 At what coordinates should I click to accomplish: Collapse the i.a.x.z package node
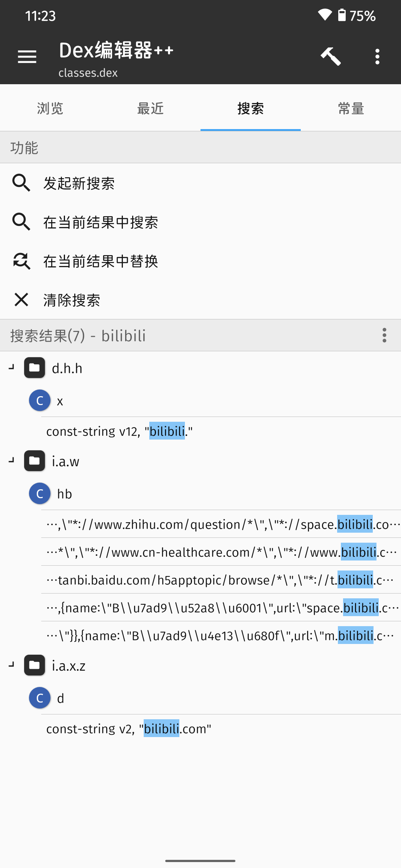coord(12,665)
